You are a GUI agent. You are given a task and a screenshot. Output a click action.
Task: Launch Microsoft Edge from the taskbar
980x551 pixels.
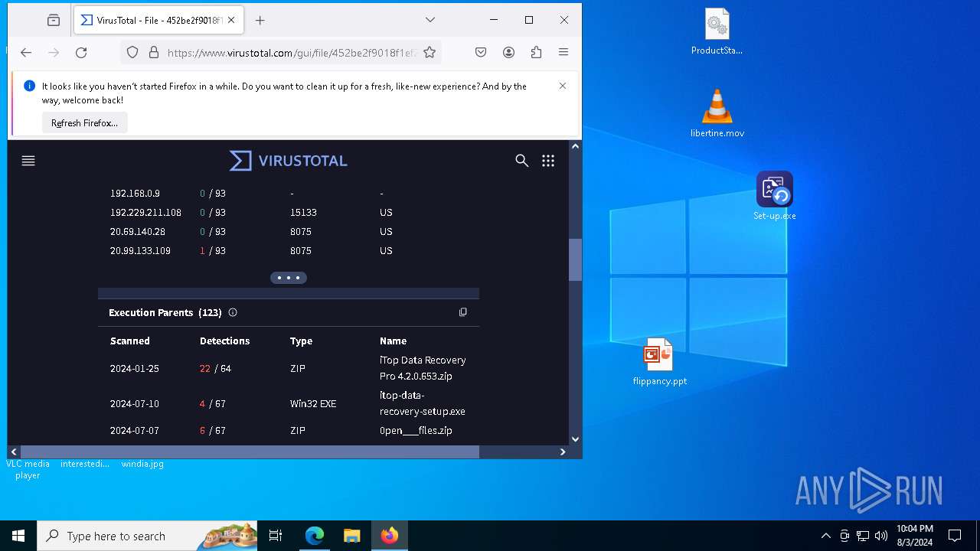click(x=315, y=536)
